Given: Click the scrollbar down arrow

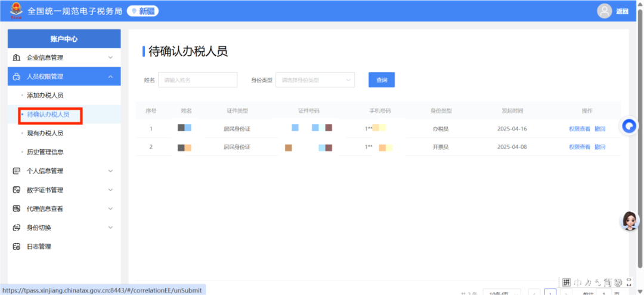Looking at the screenshot, I should pyautogui.click(x=640, y=290).
